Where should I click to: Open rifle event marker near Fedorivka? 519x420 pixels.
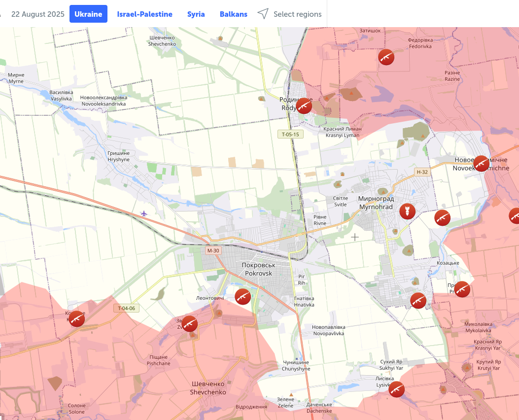click(386, 57)
